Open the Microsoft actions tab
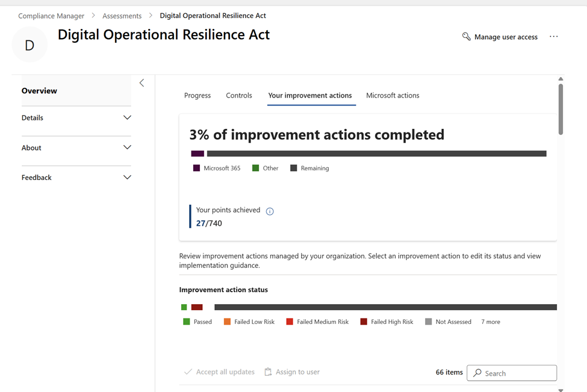Image resolution: width=587 pixels, height=392 pixels. point(393,96)
